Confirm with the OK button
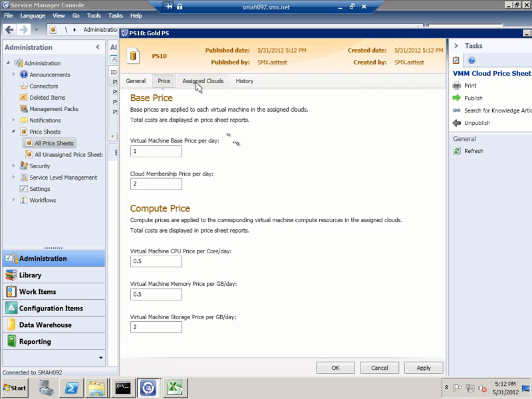532x399 pixels. click(336, 368)
